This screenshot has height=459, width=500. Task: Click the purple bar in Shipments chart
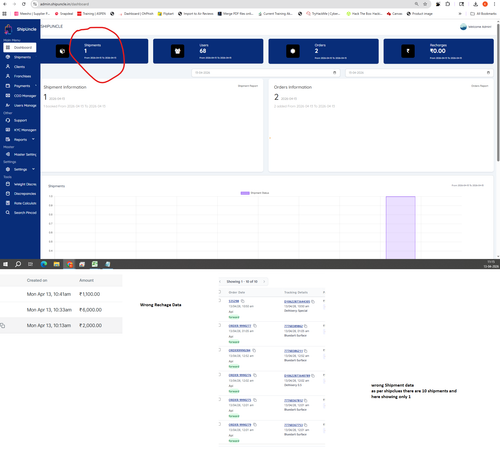tap(401, 227)
